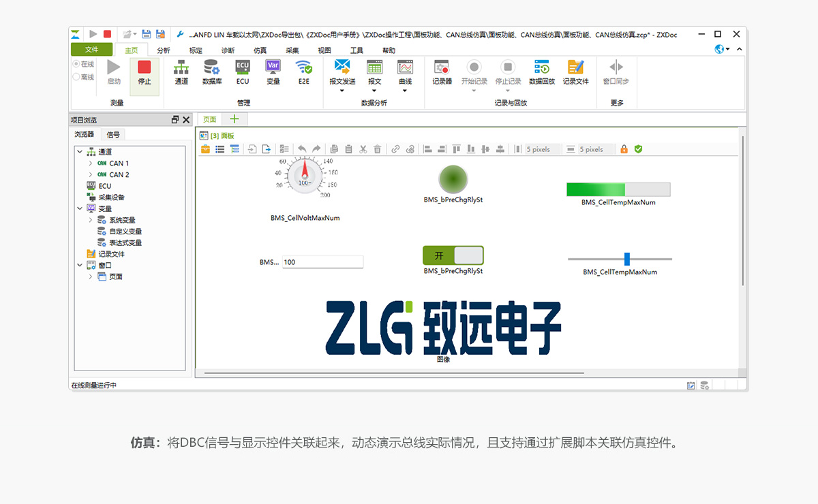818x504 pixels.
Task: Open the 帮助 help tab
Action: click(389, 50)
